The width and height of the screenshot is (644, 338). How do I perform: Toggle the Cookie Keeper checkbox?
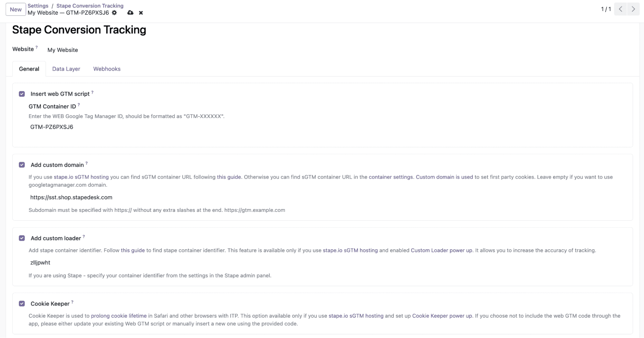[22, 303]
